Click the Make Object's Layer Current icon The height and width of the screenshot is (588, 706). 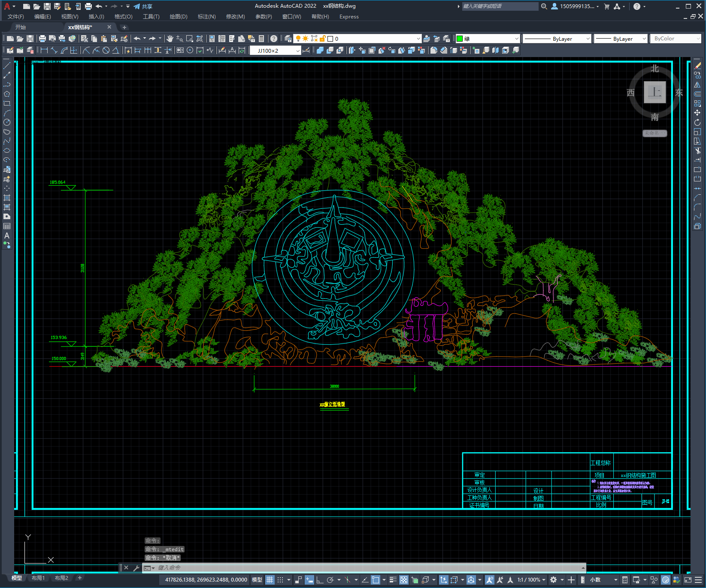coord(427,39)
